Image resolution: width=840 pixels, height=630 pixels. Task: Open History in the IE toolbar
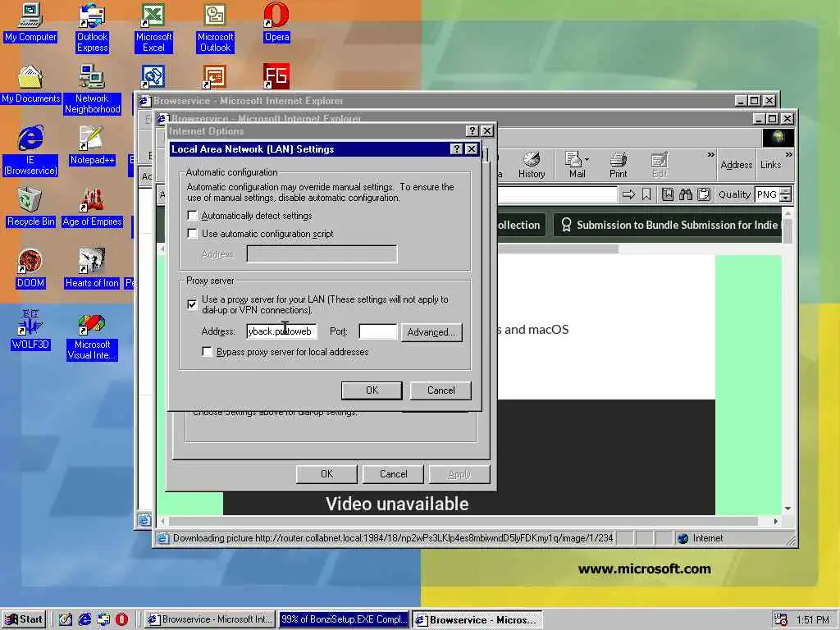coord(532,164)
